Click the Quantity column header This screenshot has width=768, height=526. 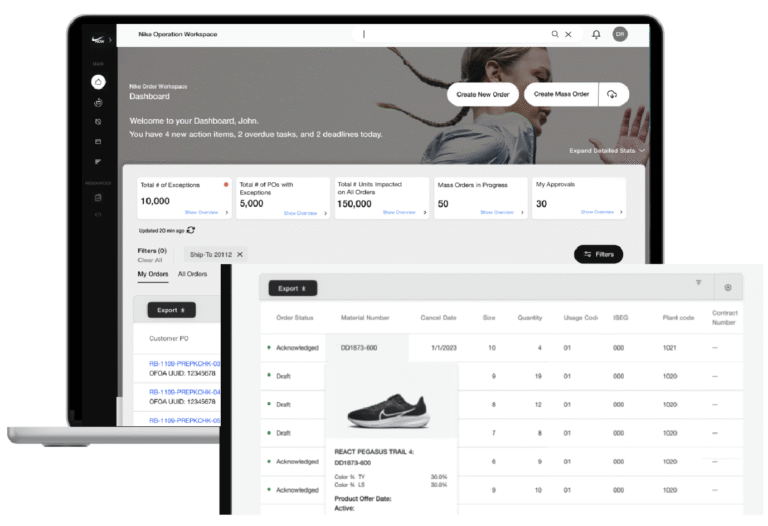530,318
